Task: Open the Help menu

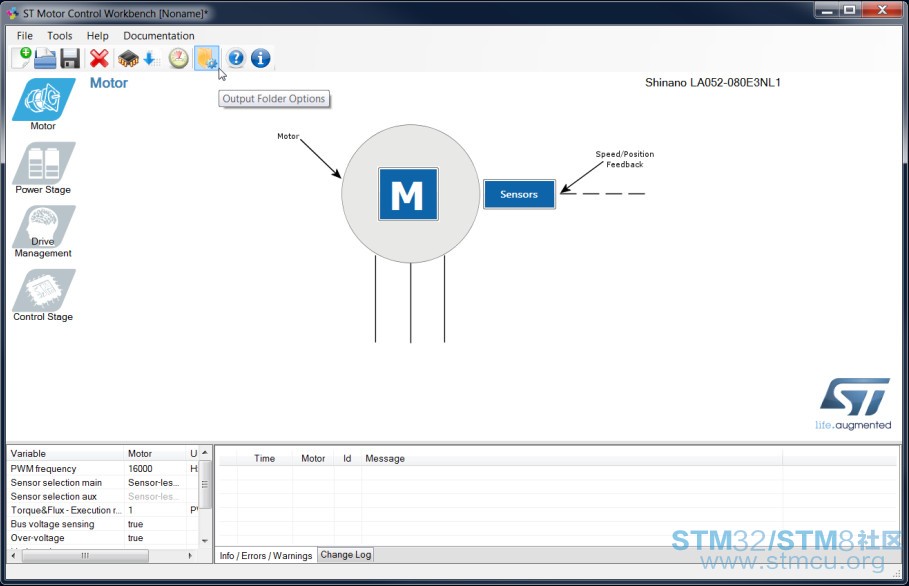Action: tap(97, 36)
